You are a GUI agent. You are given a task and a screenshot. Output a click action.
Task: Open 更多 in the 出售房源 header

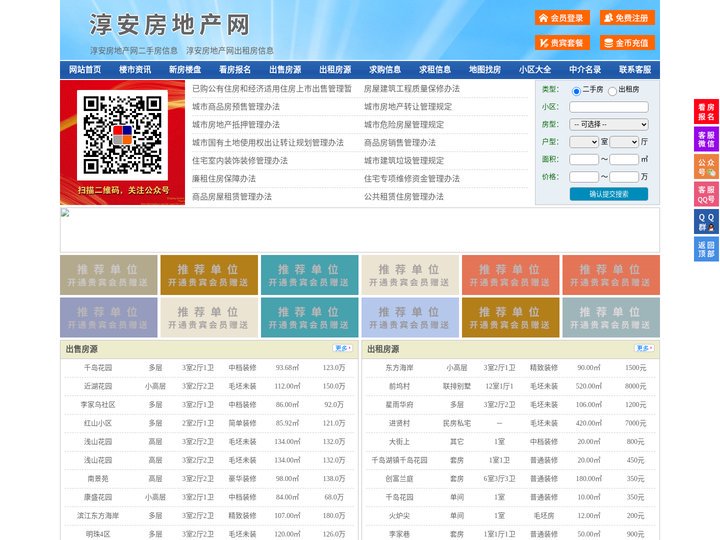click(x=343, y=349)
